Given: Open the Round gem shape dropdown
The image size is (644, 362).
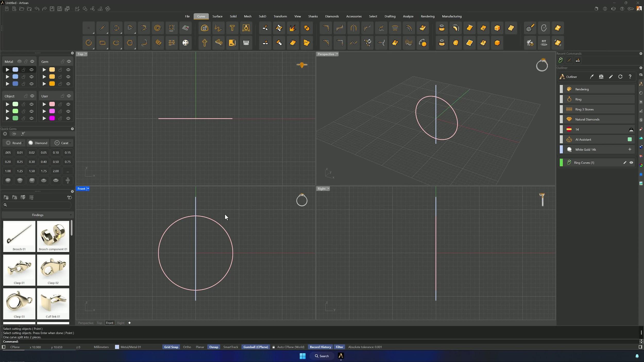Looking at the screenshot, I should 14,143.
